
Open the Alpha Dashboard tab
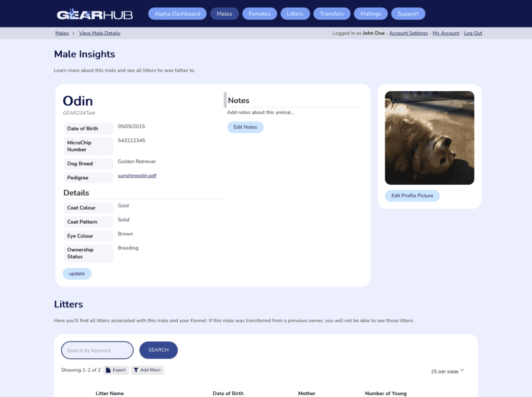[178, 14]
